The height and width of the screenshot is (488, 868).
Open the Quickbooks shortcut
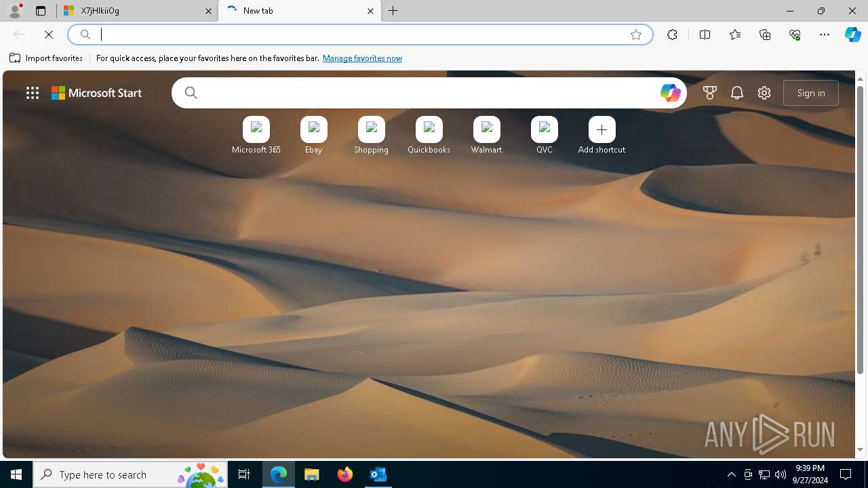click(x=429, y=135)
